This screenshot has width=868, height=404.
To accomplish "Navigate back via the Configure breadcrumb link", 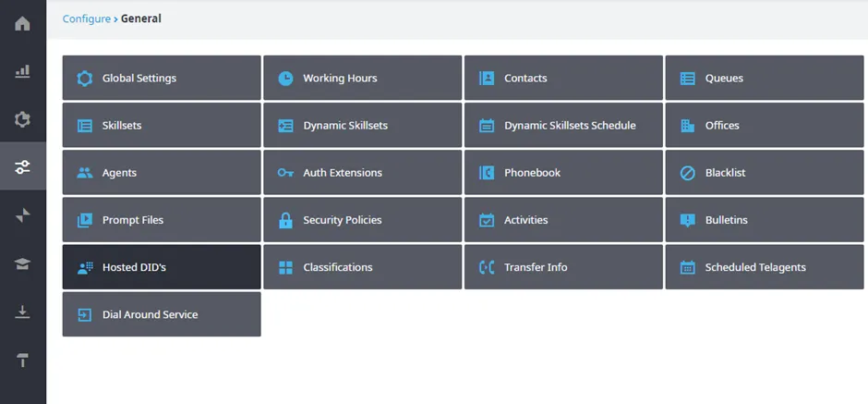I will click(x=87, y=18).
